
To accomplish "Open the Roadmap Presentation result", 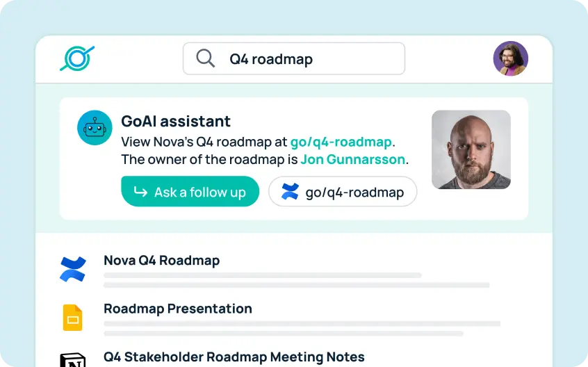I will tap(178, 309).
